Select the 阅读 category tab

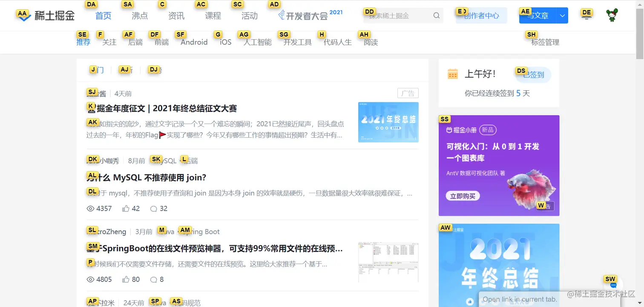(371, 42)
